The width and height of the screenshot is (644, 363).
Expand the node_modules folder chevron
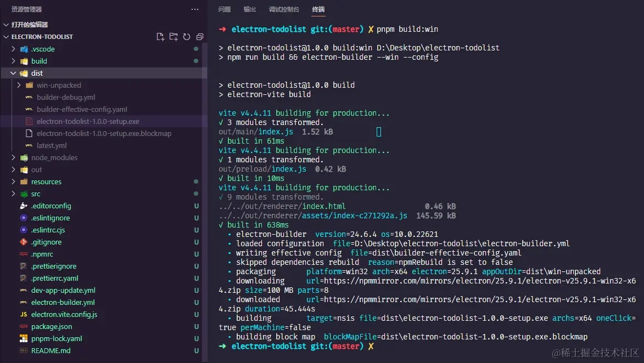tap(13, 157)
